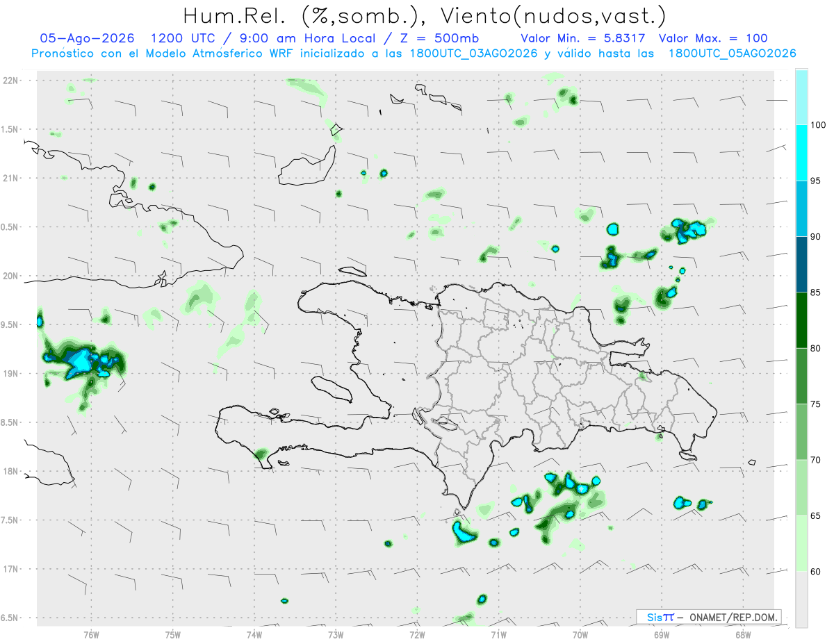Click the '21N' latitude axis label
834x644 pixels.
click(x=10, y=179)
